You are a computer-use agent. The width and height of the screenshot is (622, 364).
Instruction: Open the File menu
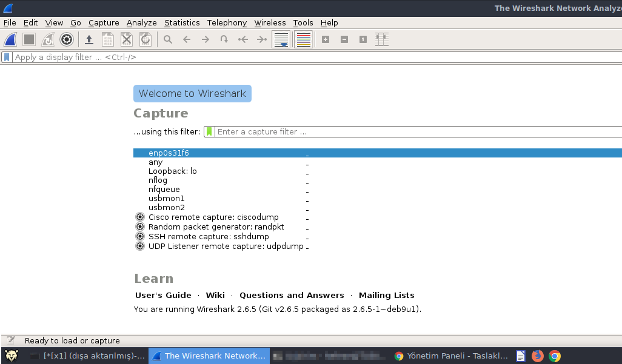click(x=10, y=22)
